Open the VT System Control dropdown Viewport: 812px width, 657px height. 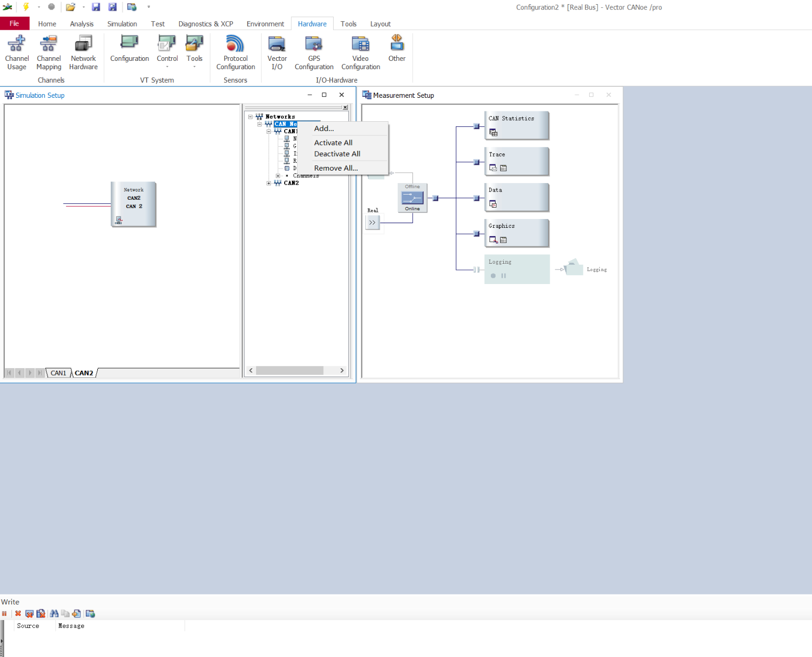pos(167,67)
